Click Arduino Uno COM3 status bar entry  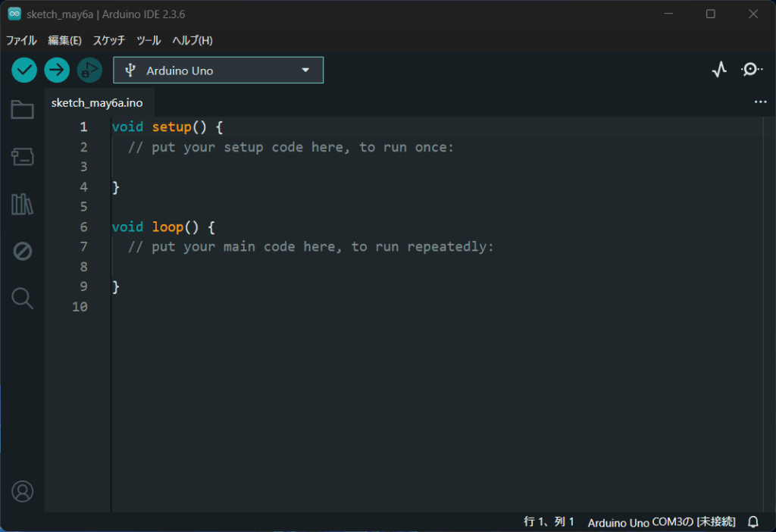661,521
